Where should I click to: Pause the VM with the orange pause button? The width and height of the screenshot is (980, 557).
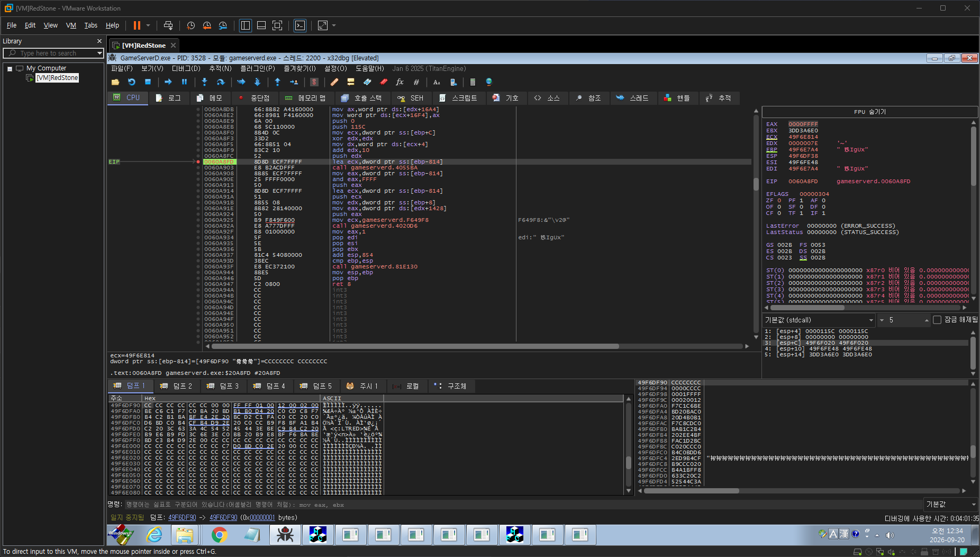pos(137,25)
